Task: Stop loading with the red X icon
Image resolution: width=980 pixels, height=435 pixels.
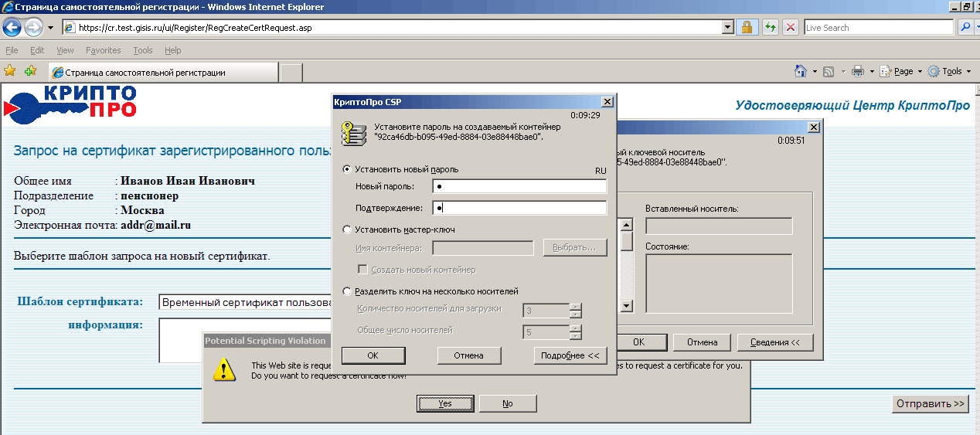Action: 790,27
